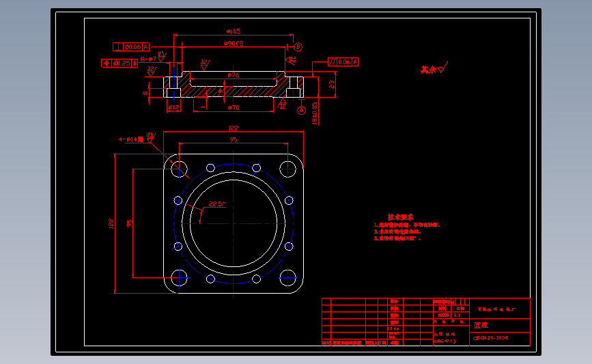592x364 pixels.
Task: Click the ø105 dimension label
Action: 234,31
